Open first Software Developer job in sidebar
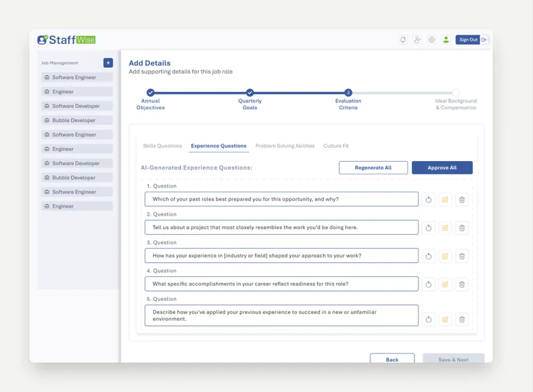533x392 pixels. pos(77,106)
